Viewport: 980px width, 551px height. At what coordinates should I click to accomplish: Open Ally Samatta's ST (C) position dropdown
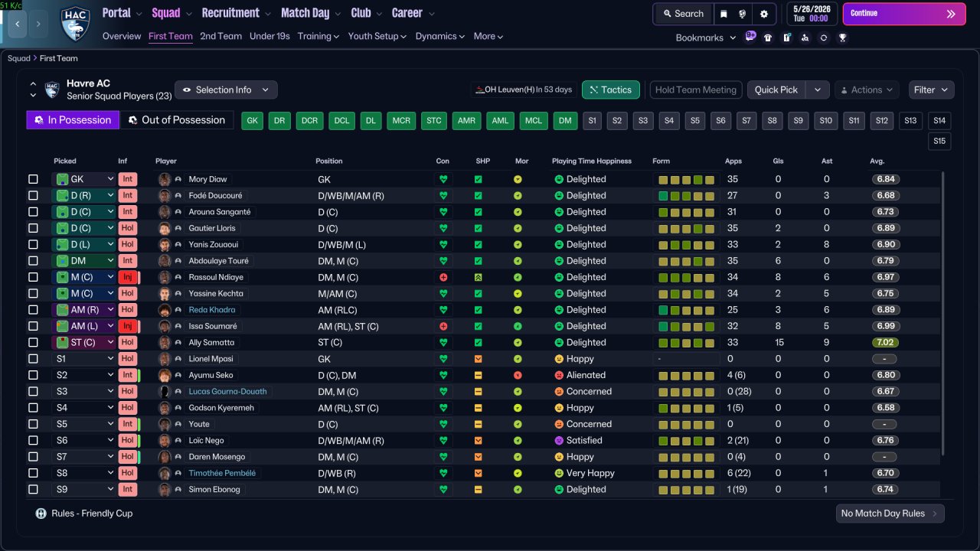83,342
